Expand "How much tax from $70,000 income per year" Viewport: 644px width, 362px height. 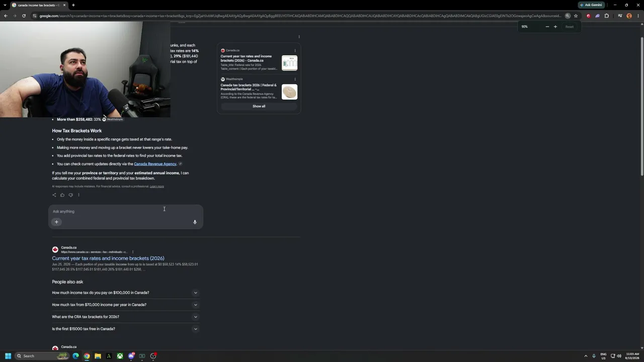tap(125, 305)
